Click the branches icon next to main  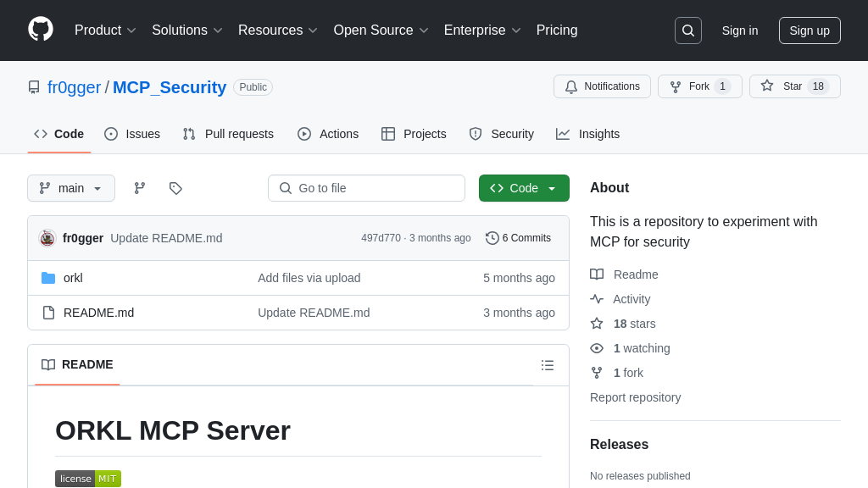[x=140, y=188]
